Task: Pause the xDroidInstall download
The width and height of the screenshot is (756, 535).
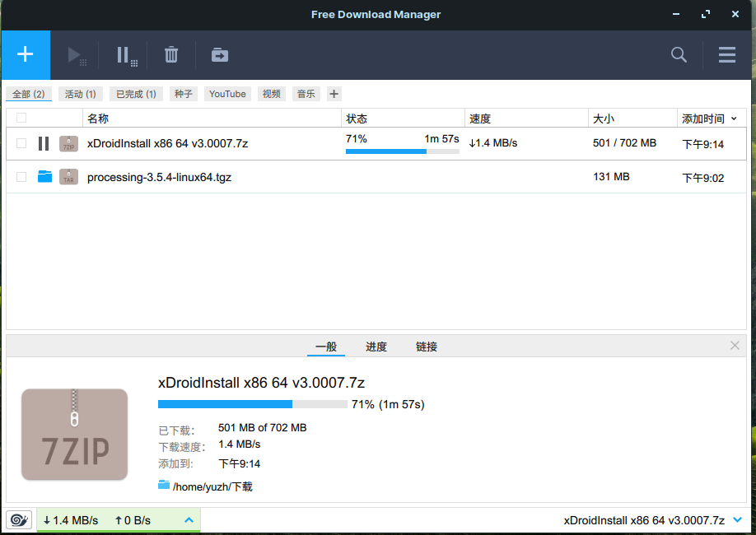Action: point(44,143)
